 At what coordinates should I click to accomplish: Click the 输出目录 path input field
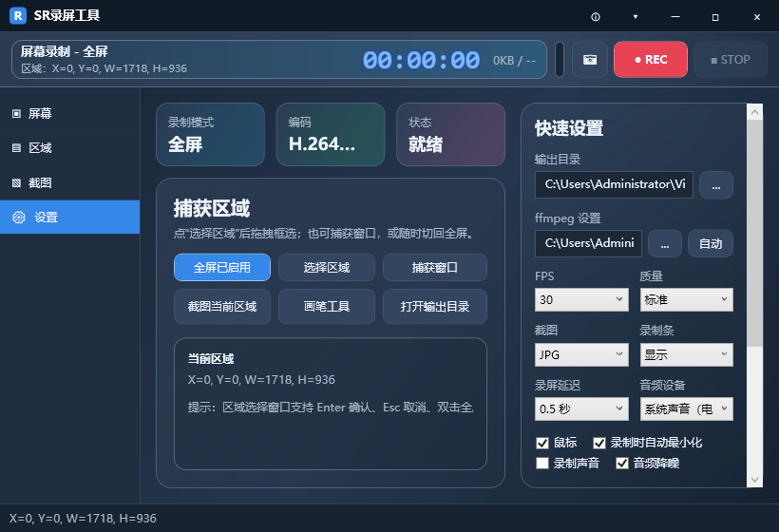(x=614, y=185)
